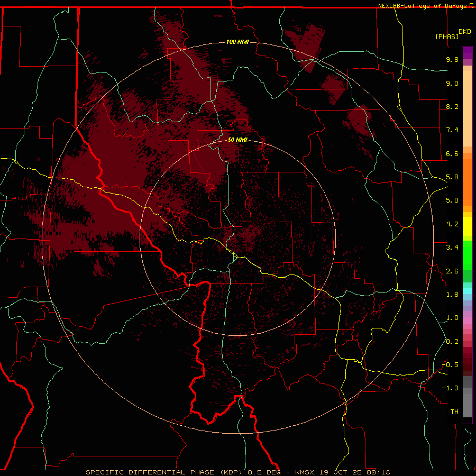
Task: Click the 100 NMI range ring label
Action: (x=237, y=42)
